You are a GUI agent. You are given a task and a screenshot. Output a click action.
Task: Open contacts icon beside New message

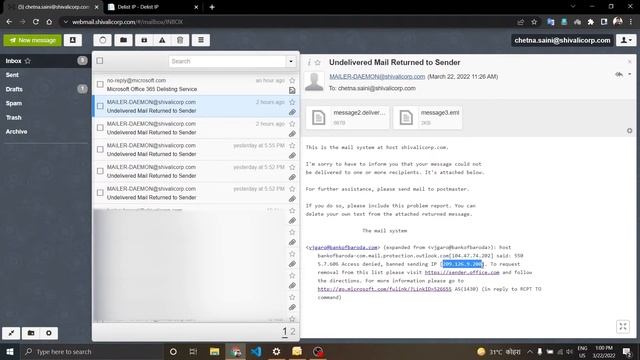pyautogui.click(x=73, y=40)
